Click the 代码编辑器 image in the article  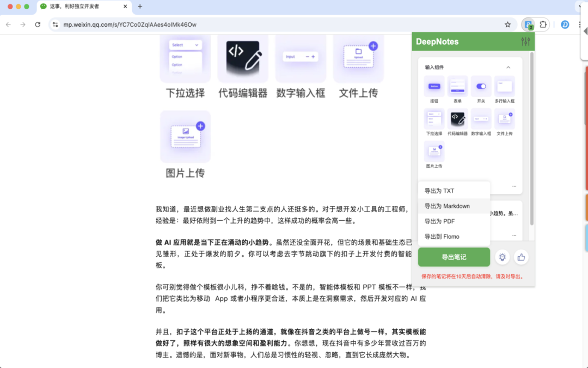(243, 58)
